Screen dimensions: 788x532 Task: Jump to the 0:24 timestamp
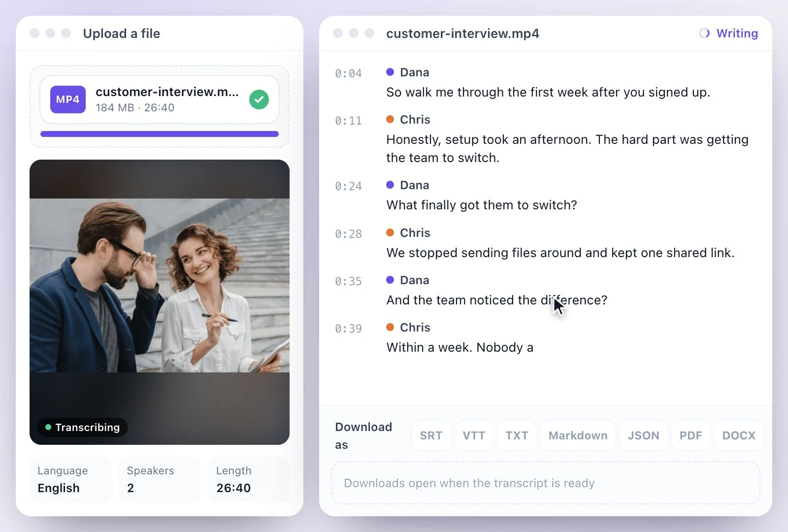(x=348, y=186)
